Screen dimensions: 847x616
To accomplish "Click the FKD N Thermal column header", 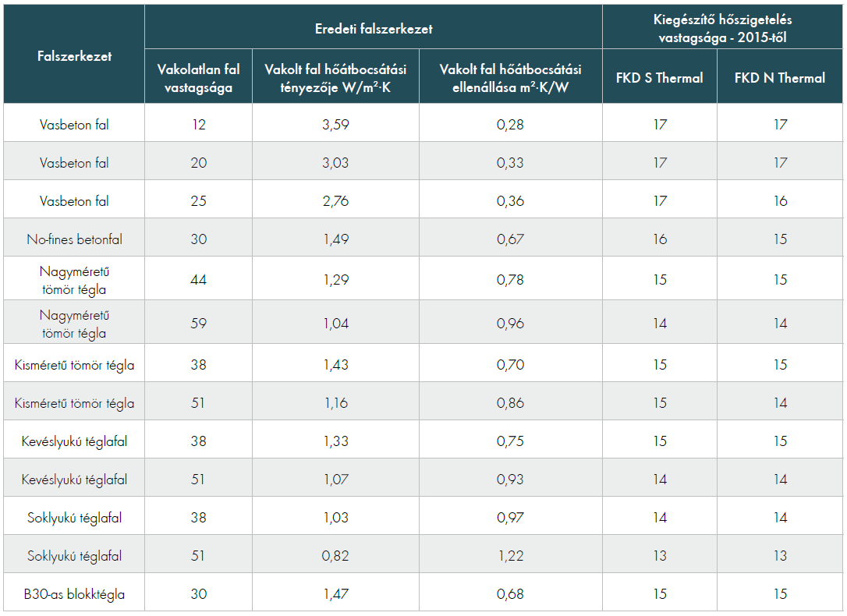I will 780,77.
